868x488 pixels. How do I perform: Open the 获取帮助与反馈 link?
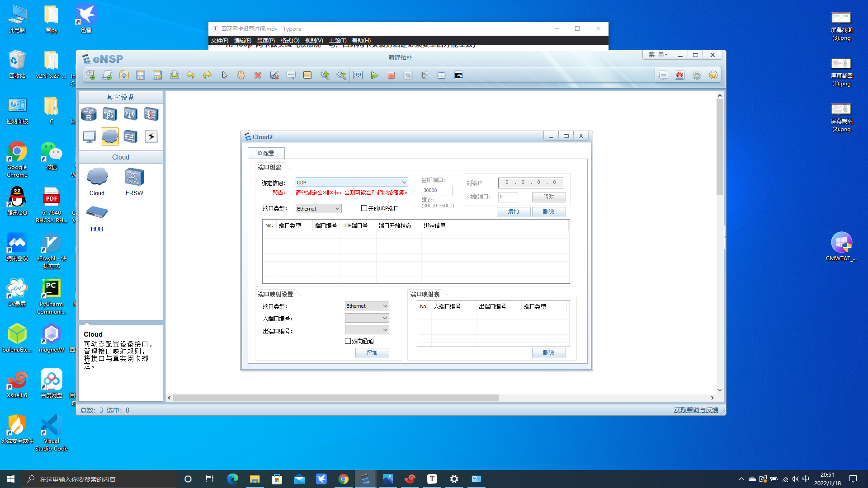(696, 410)
